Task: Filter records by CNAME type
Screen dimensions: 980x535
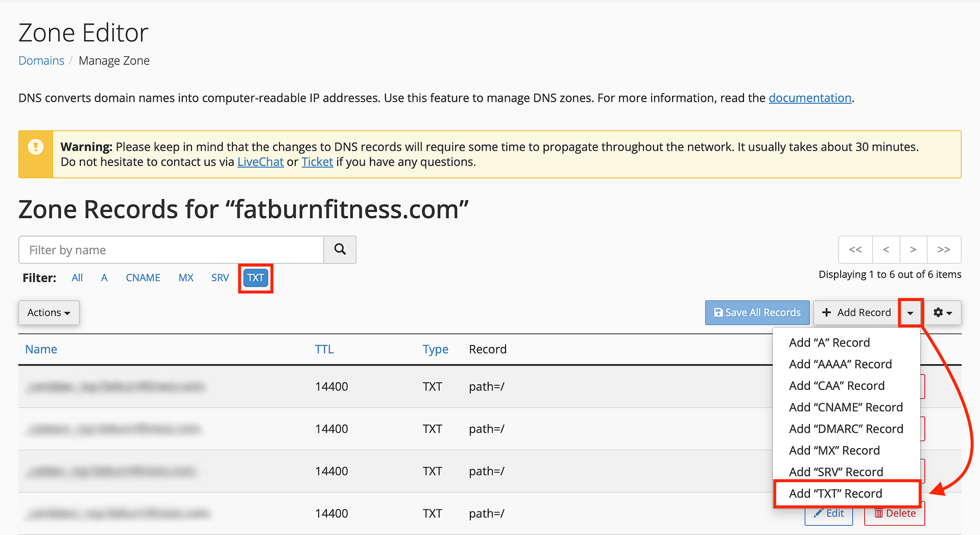Action: (143, 277)
